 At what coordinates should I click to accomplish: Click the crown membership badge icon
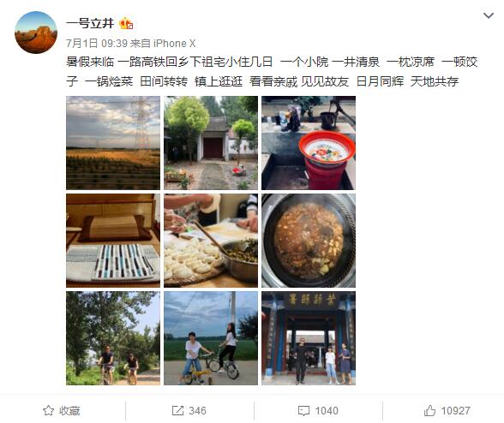pos(126,23)
